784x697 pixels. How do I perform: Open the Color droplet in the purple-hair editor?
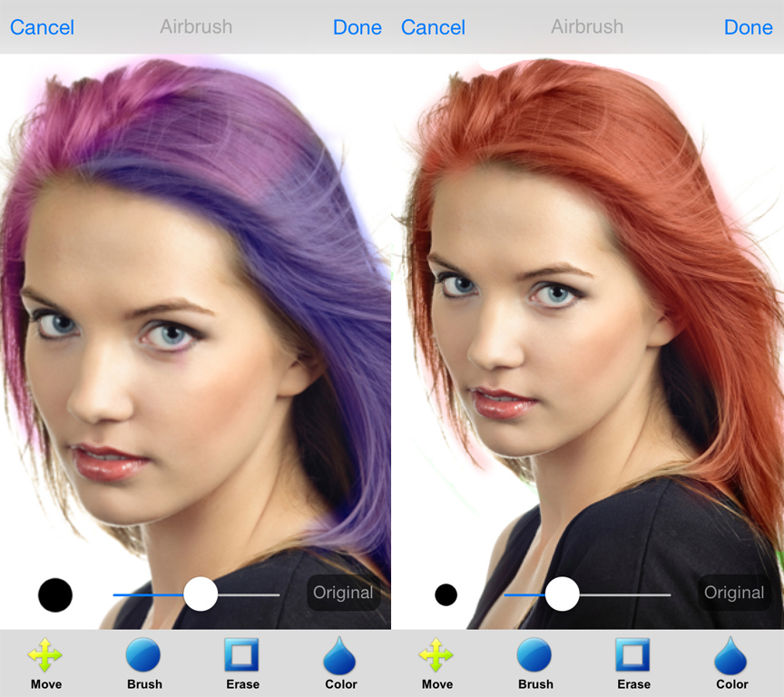[x=340, y=662]
